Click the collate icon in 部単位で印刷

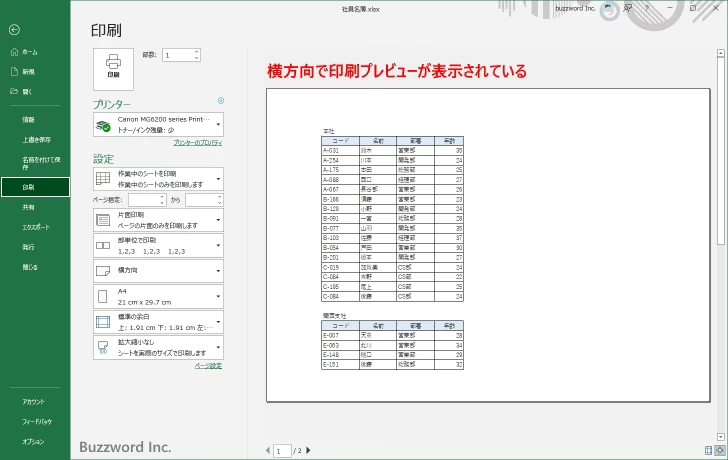103,246
